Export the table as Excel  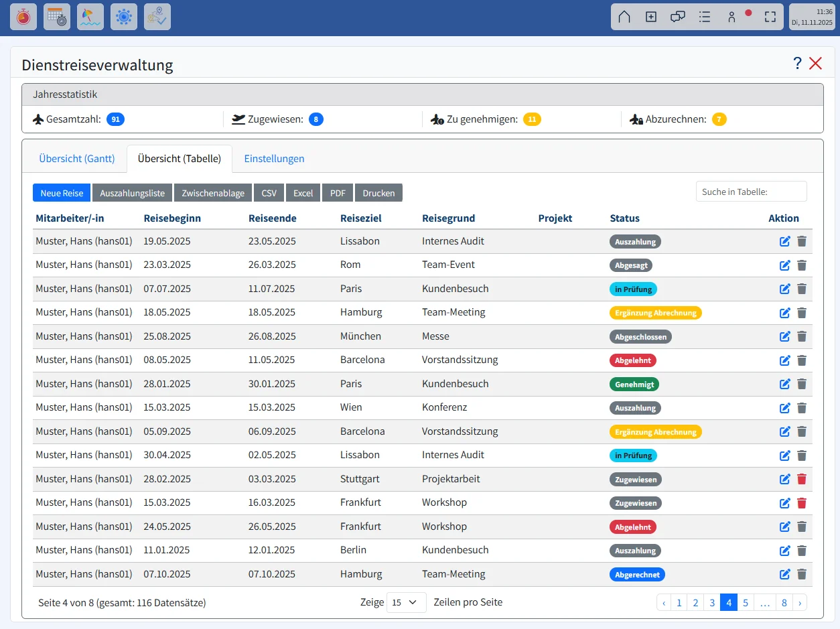pyautogui.click(x=303, y=193)
